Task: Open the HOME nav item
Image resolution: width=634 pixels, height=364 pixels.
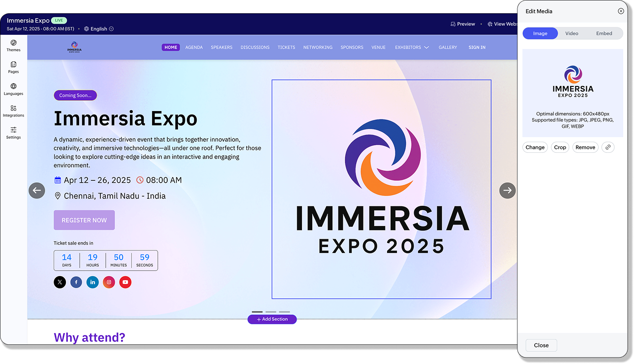Action: 171,48
